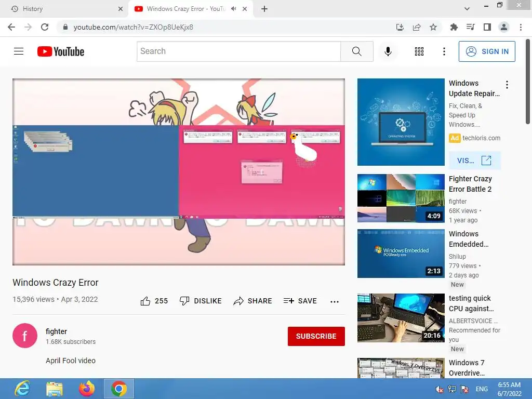The width and height of the screenshot is (532, 399).
Task: Open the Windows Emdedded video title
Action: pos(469,239)
